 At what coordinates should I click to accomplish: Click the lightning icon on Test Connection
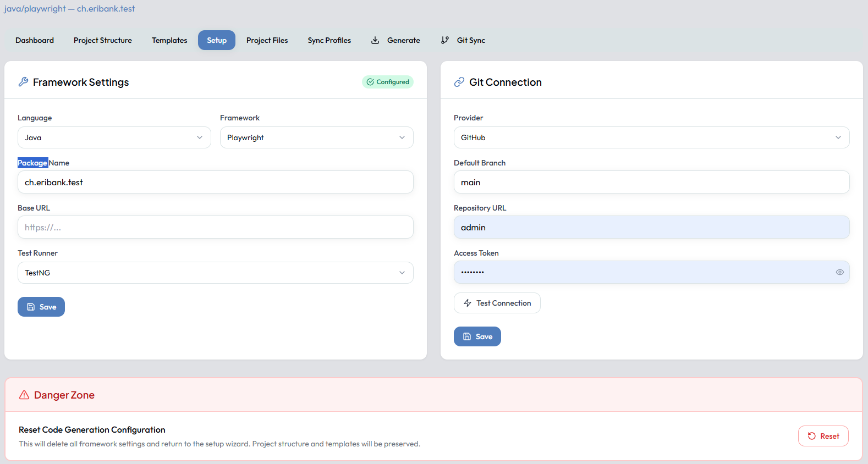pos(468,303)
